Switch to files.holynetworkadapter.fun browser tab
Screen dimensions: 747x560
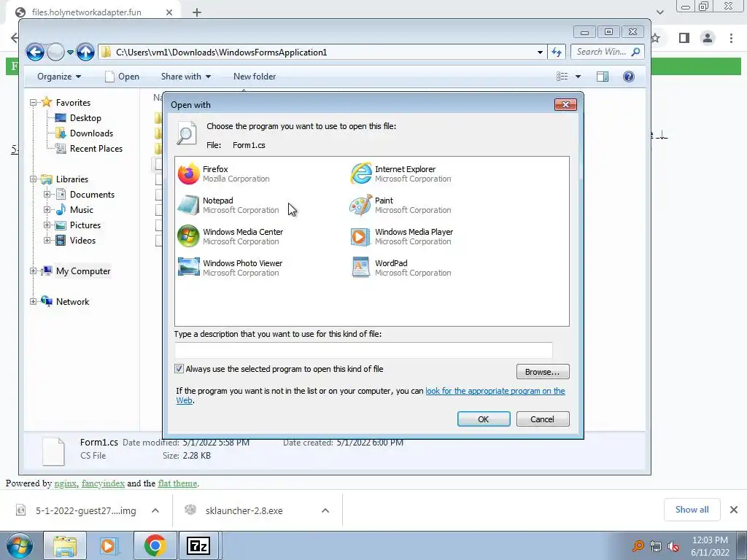click(93, 12)
